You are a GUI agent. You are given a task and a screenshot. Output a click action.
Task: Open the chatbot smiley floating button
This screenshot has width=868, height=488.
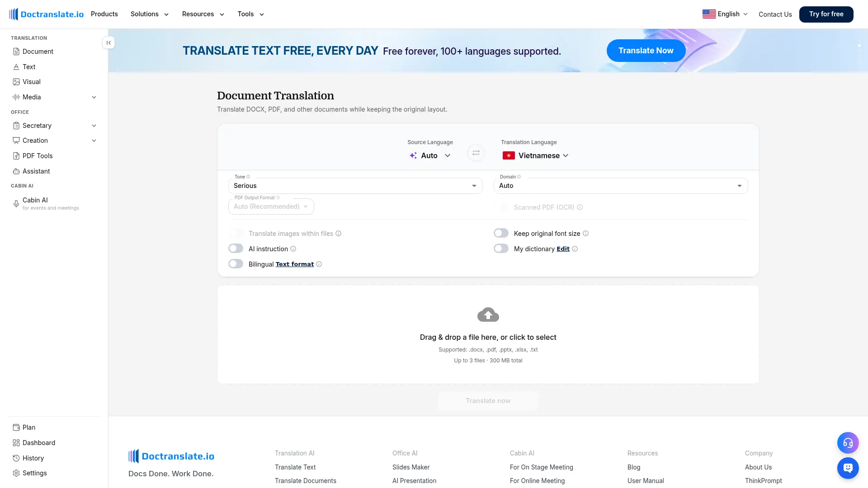848,468
